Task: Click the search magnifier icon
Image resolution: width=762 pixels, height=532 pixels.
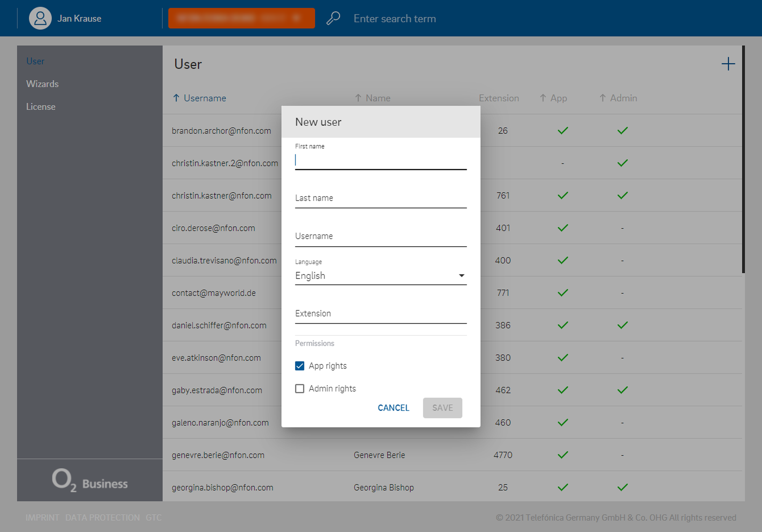Action: click(x=333, y=18)
